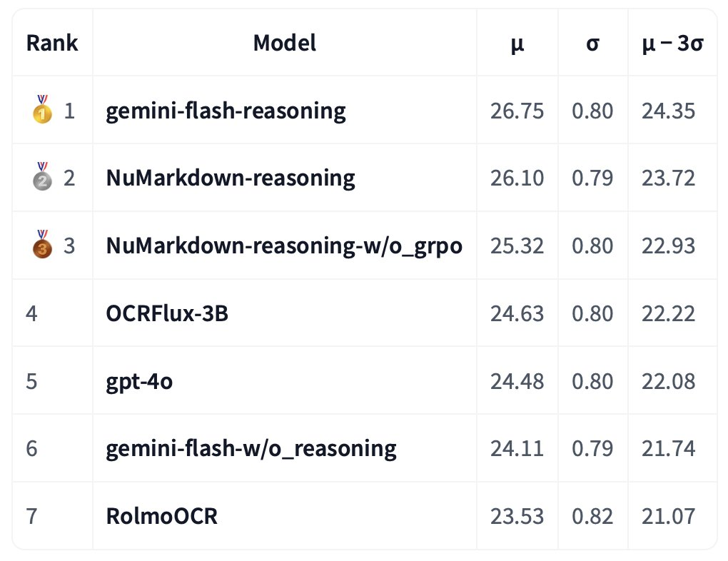The width and height of the screenshot is (728, 561).
Task: Click the gpt-4o model name
Action: click(139, 380)
